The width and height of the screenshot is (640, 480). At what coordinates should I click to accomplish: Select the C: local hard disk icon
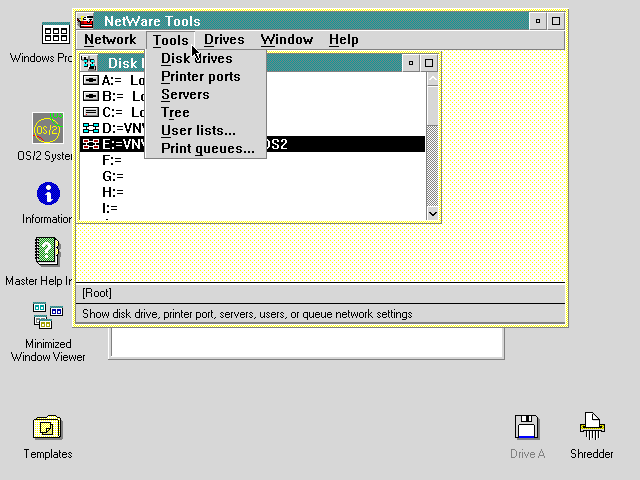click(x=91, y=112)
